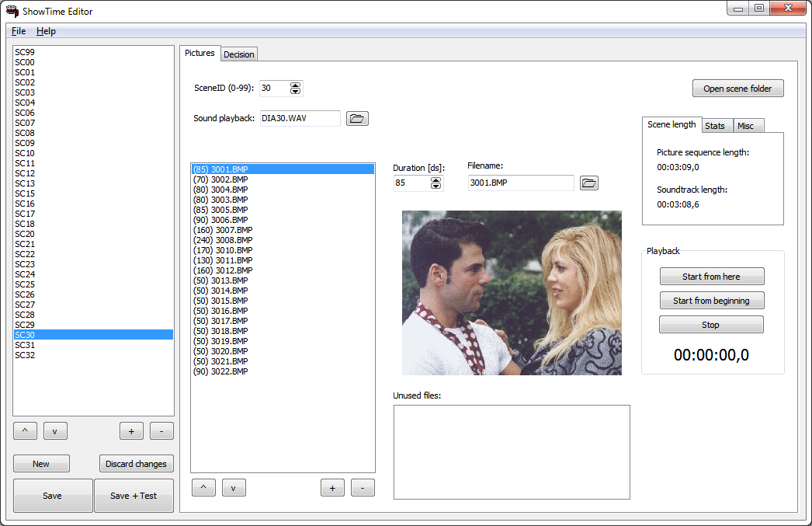Move picture up in picture list
Viewport: 812px width, 526px height.
pyautogui.click(x=203, y=488)
